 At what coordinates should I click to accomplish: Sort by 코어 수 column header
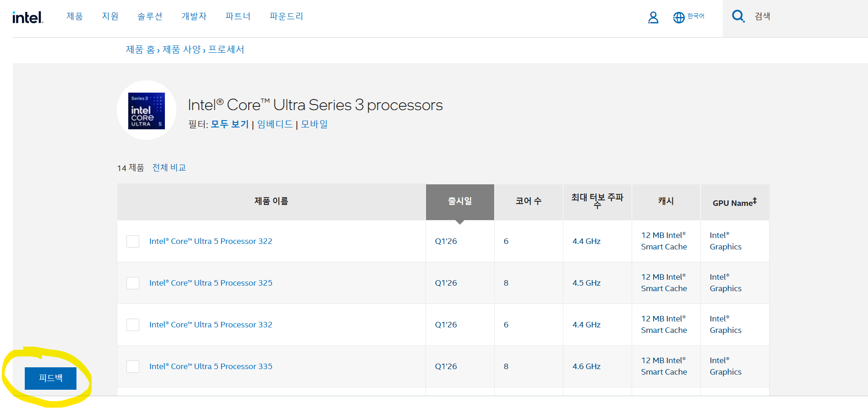coord(529,201)
